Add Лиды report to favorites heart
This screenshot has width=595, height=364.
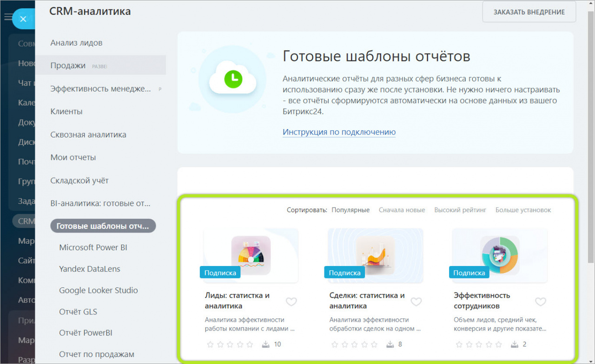point(291,302)
